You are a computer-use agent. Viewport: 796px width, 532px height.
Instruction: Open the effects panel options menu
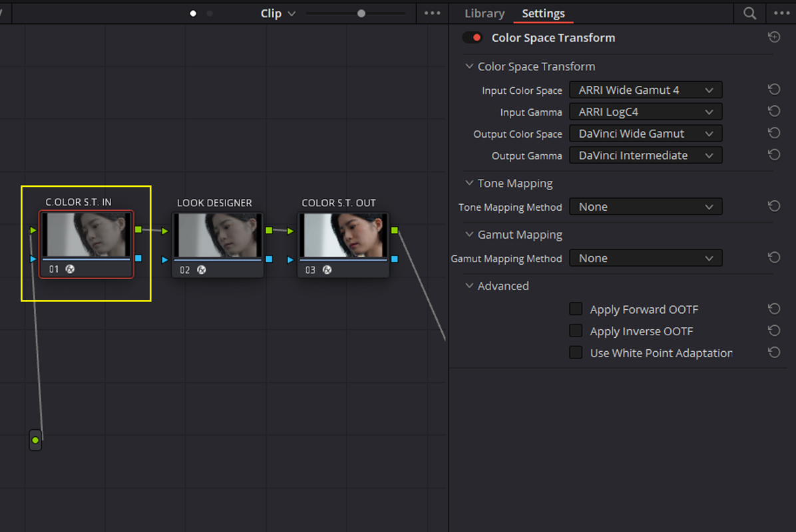tap(782, 13)
